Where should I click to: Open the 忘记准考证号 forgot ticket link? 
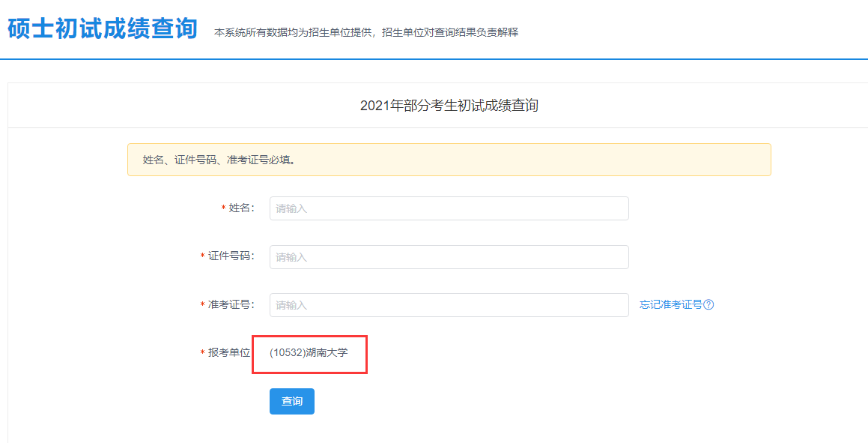coord(671,305)
